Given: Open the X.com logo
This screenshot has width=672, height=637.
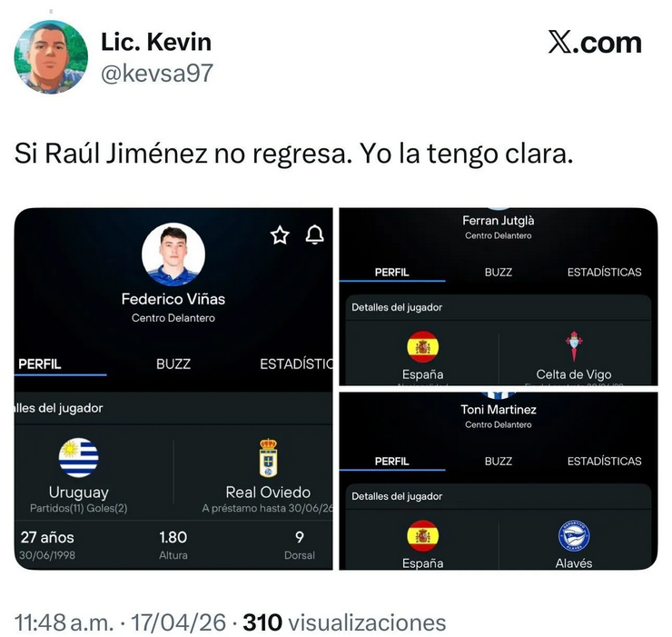Looking at the screenshot, I should [x=595, y=43].
